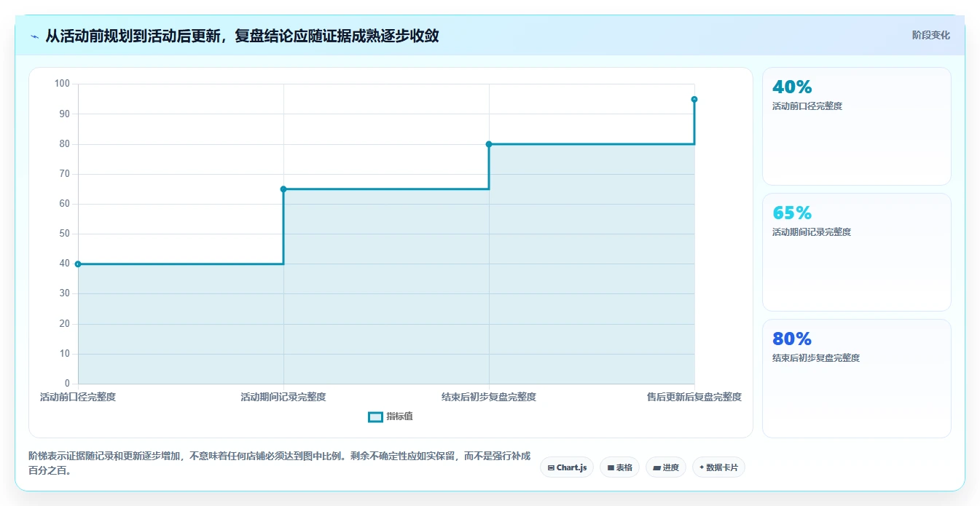This screenshot has height=506, width=980.
Task: Click the x-axis label 售后更新后复盘完整度
Action: click(x=694, y=397)
